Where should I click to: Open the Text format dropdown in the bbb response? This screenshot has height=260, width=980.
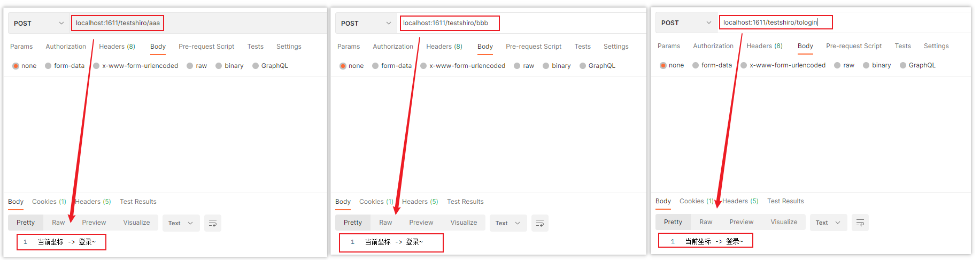[508, 223]
